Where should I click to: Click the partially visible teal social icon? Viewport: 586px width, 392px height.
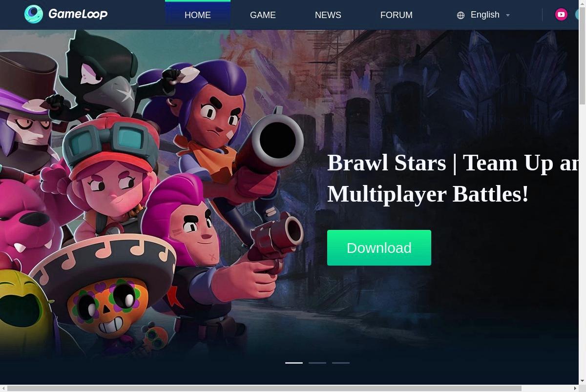pyautogui.click(x=577, y=15)
